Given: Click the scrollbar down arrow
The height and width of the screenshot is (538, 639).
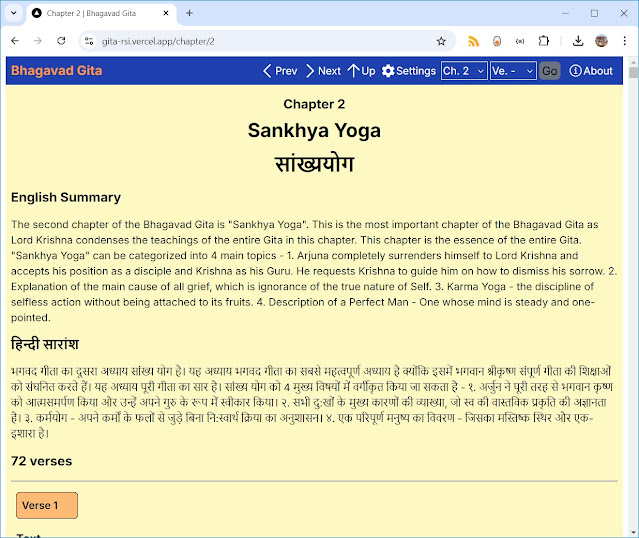Looking at the screenshot, I should pos(633,532).
